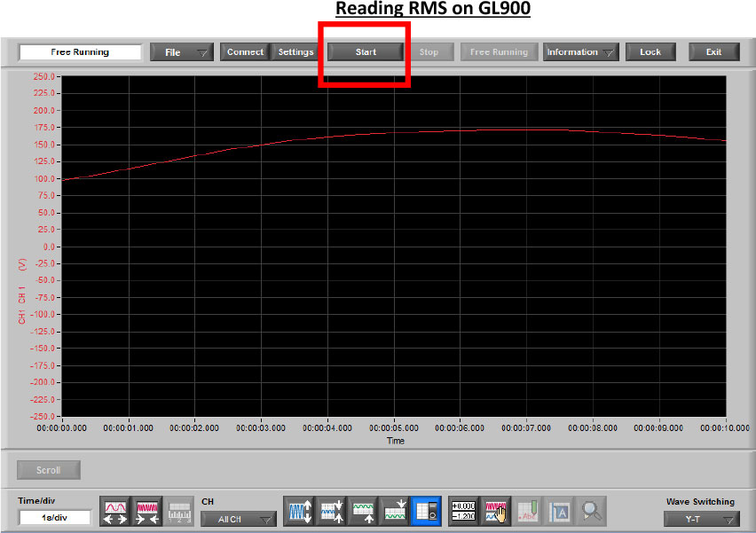This screenshot has height=533, width=756.
Task: Click the 00:00:10.000 time axis label
Action: (725, 428)
